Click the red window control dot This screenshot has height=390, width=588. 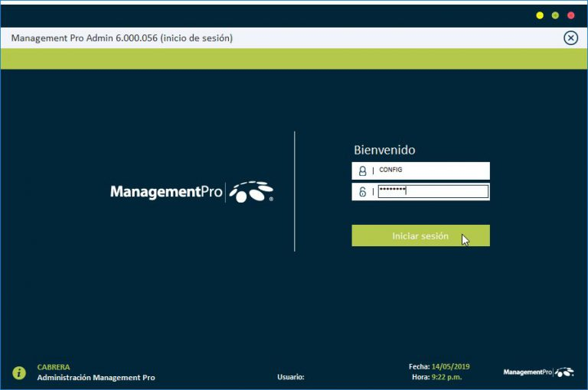click(x=570, y=15)
